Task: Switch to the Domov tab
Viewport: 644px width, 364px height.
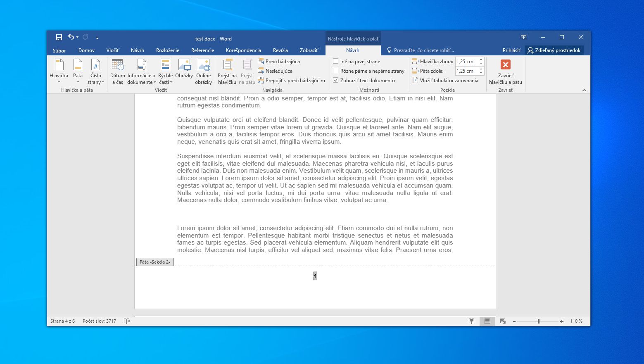Action: tap(86, 50)
